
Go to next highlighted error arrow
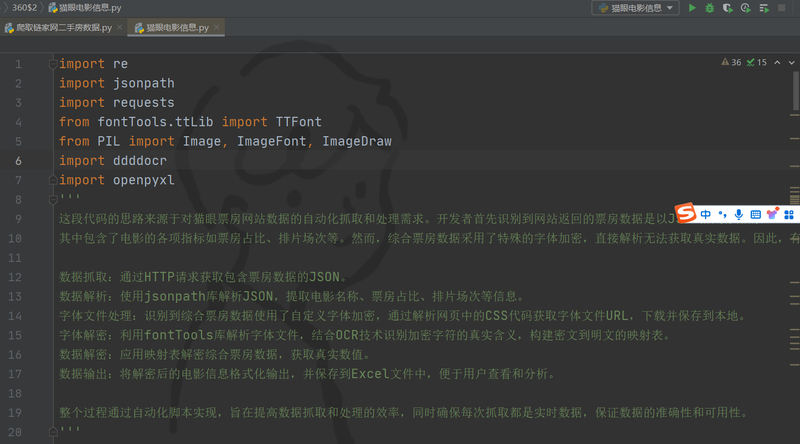click(791, 62)
